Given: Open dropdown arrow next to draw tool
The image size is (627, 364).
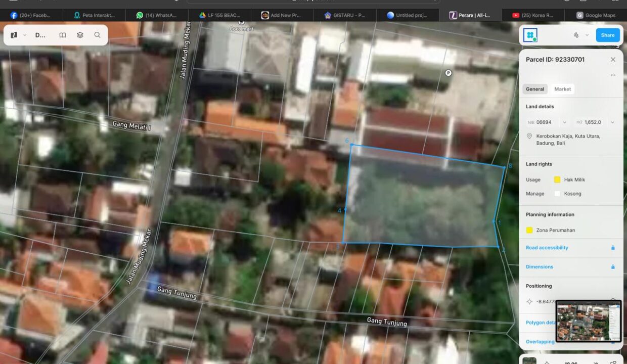Looking at the screenshot, I should tap(587, 35).
